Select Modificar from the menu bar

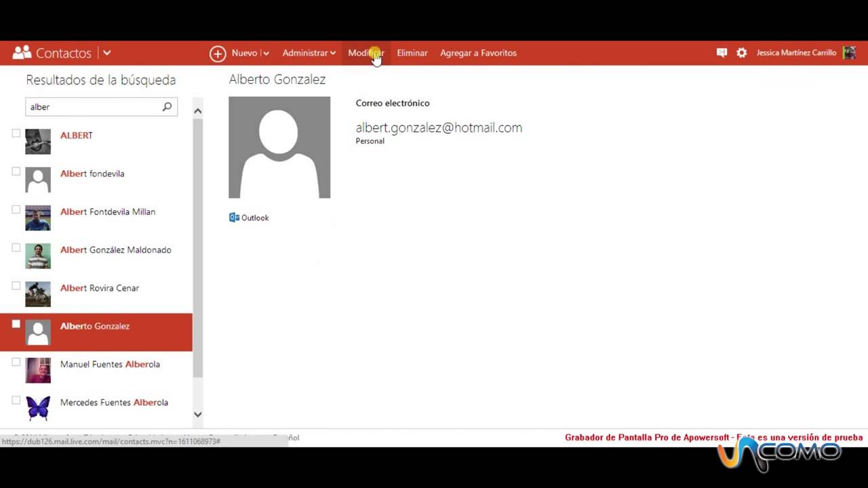(x=366, y=53)
